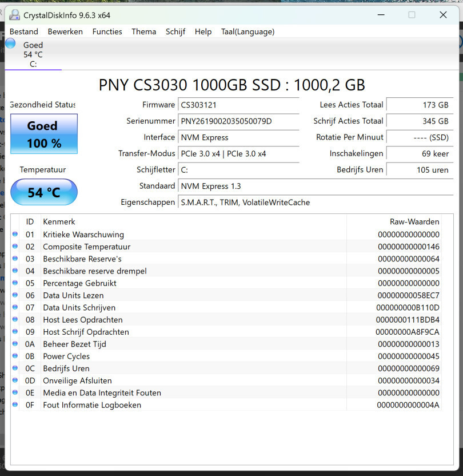
Task: Click raw value 000000000B110D
Action: 408,308
